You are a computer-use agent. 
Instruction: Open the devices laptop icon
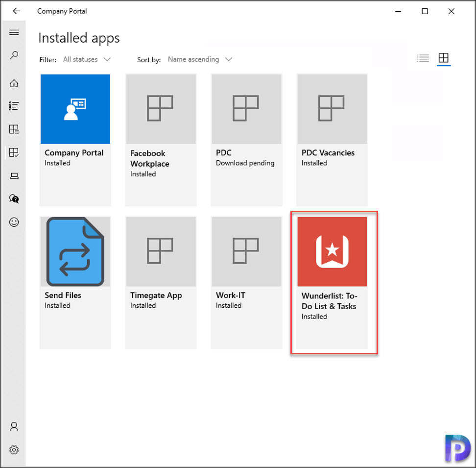14,176
